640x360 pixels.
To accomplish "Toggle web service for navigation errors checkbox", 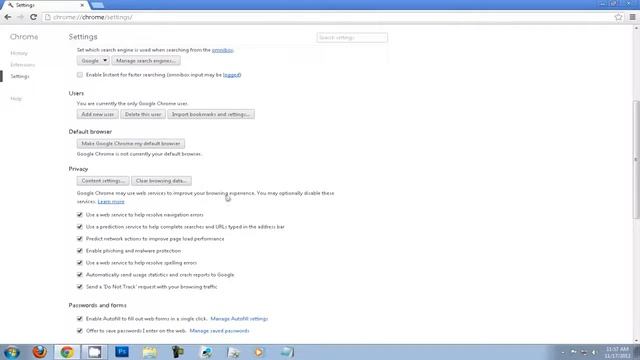I will pos(80,215).
